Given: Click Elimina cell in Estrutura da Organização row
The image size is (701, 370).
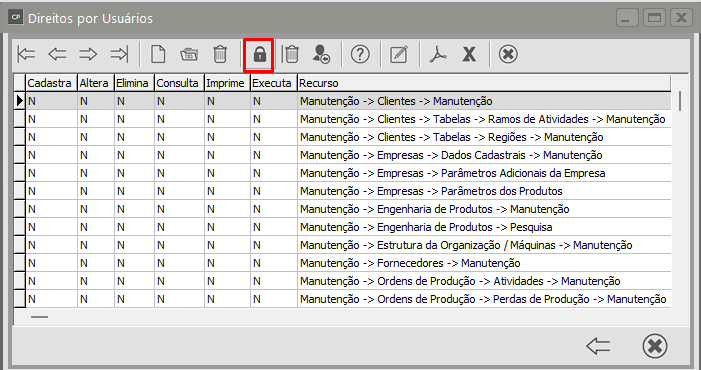Looking at the screenshot, I should [134, 245].
